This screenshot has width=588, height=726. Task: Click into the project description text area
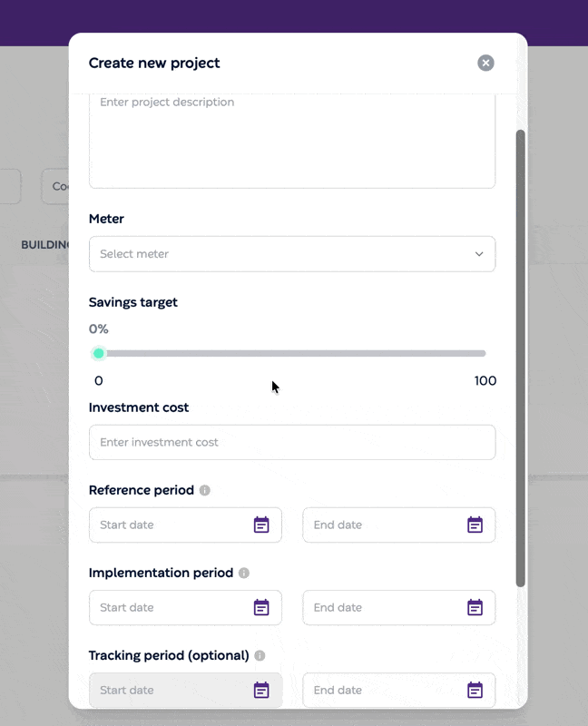point(292,141)
